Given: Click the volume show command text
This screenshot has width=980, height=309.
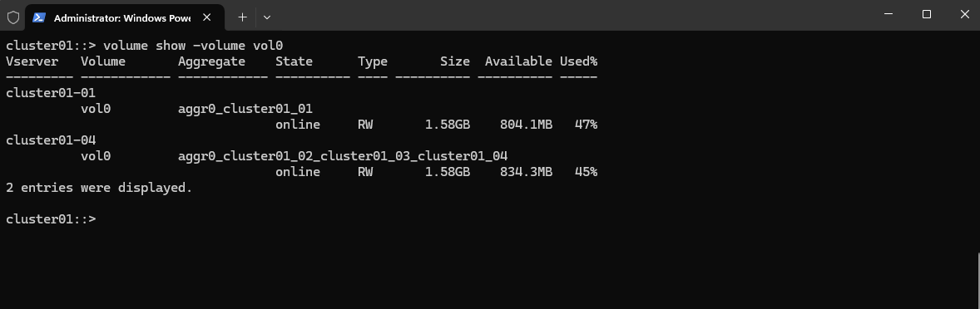Looking at the screenshot, I should point(194,46).
